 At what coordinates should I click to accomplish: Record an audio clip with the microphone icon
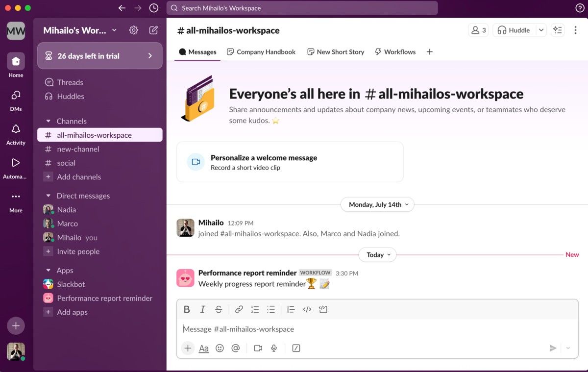274,348
